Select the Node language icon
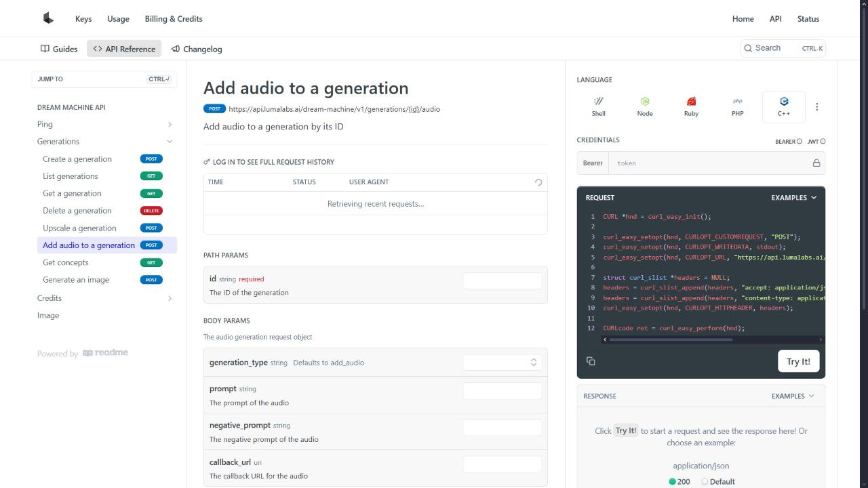Image resolution: width=868 pixels, height=488 pixels. [645, 106]
